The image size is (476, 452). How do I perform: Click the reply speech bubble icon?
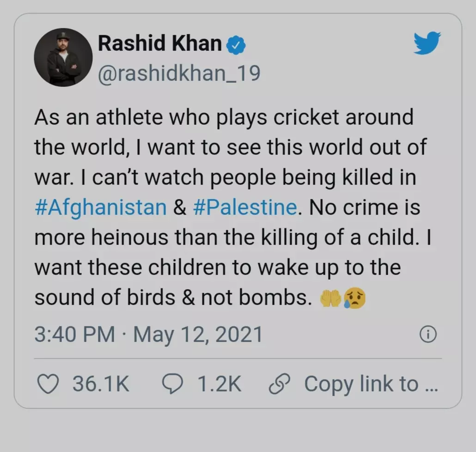tap(173, 384)
